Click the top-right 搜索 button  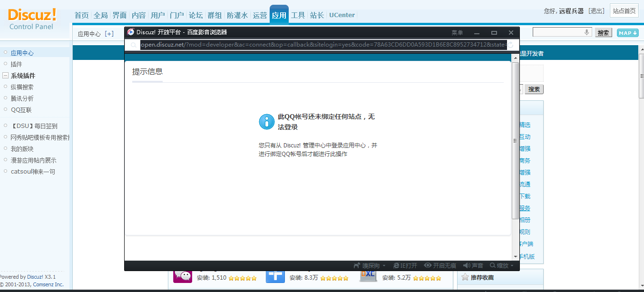point(604,33)
